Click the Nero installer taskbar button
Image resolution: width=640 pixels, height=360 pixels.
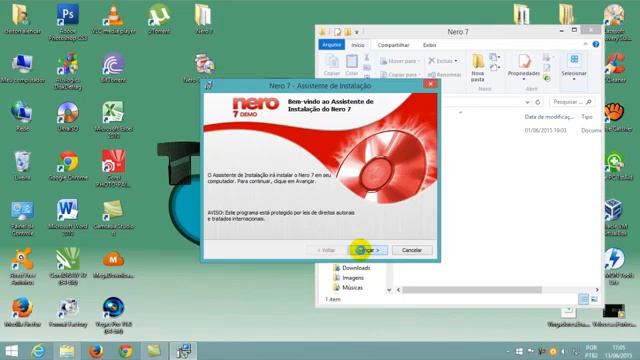183,351
